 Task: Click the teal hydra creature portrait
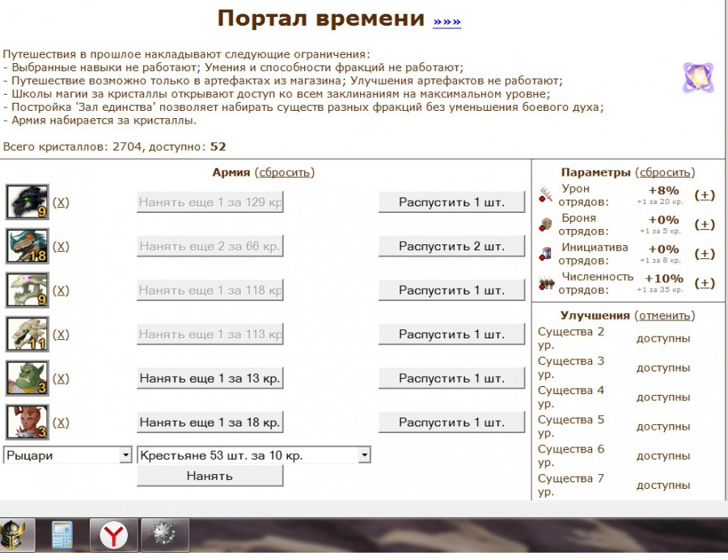tap(28, 246)
